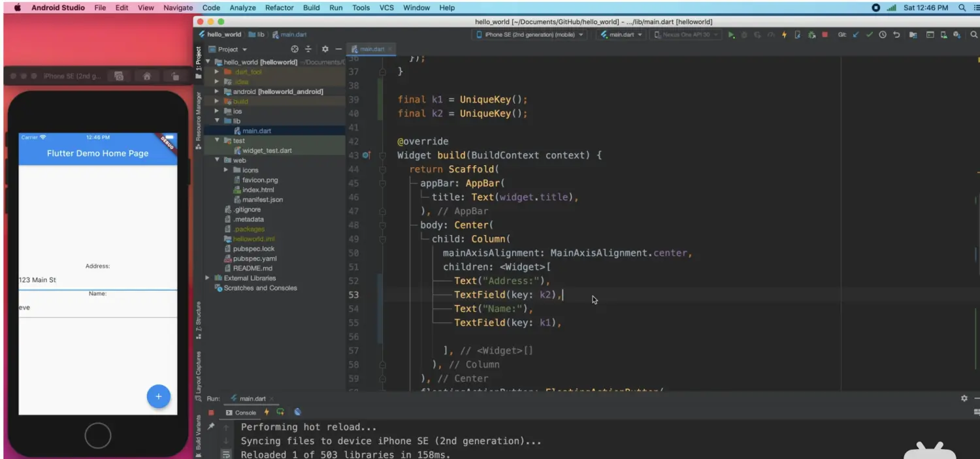Open Project panel settings gear
This screenshot has width=980, height=459.
tap(325, 49)
